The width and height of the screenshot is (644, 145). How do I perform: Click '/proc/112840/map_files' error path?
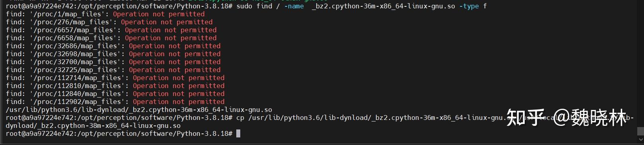pos(77,94)
